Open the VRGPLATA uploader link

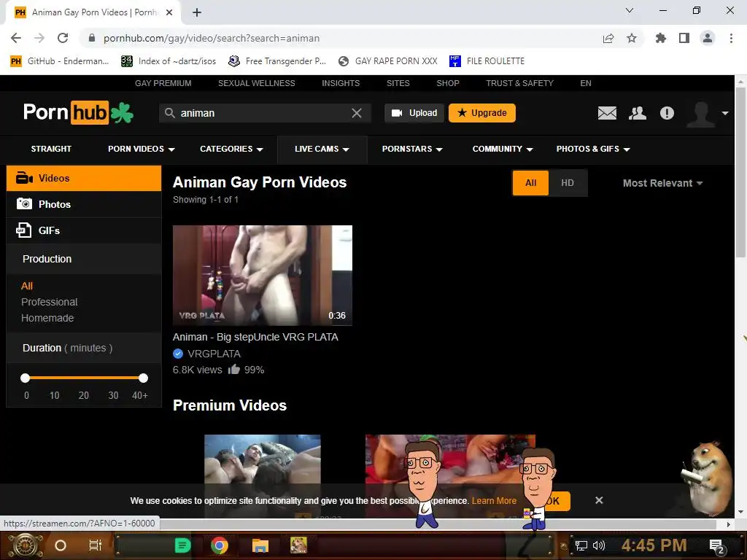pyautogui.click(x=214, y=354)
